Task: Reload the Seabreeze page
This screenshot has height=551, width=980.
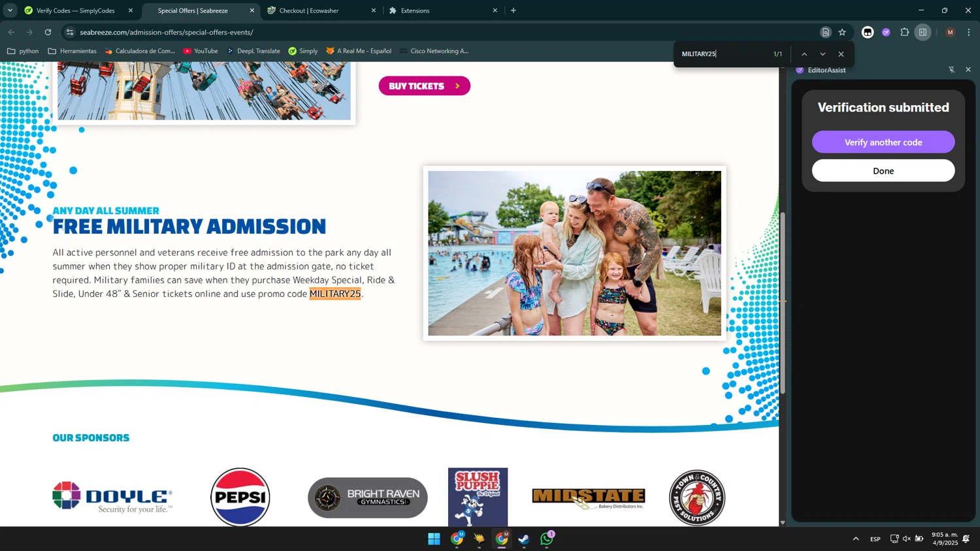Action: point(48,32)
